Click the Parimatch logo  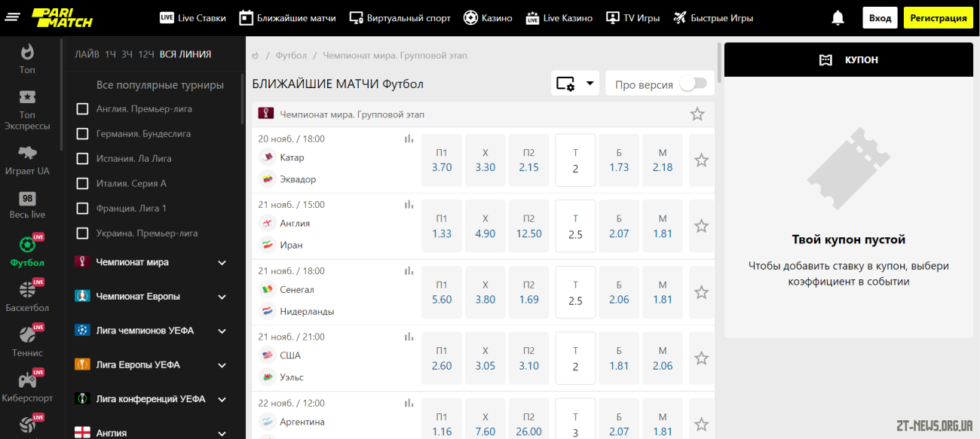coord(62,17)
